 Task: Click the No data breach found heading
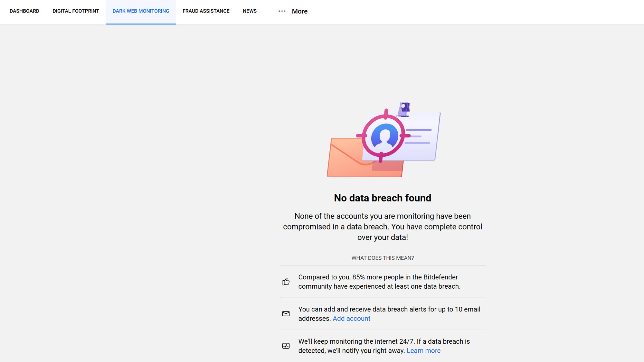coord(382,198)
